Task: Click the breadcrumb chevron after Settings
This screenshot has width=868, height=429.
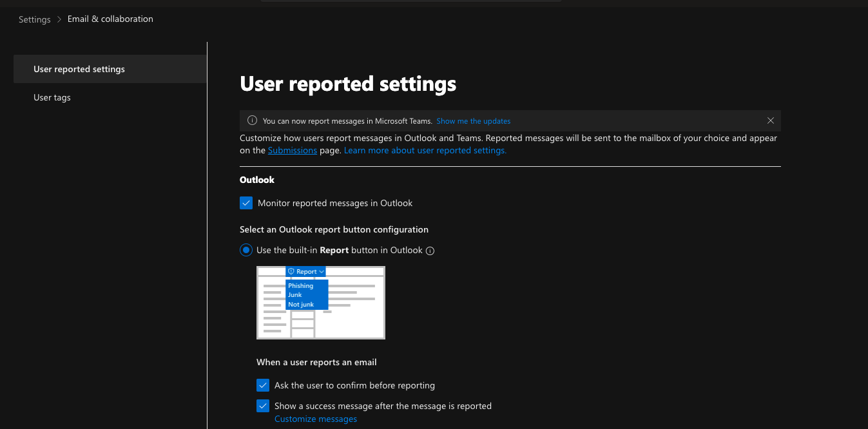Action: click(59, 19)
